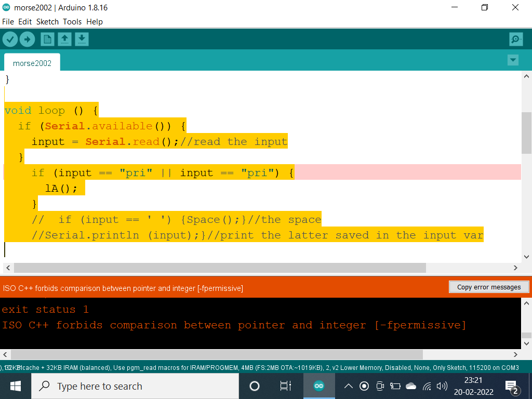Create a new sketch file

click(x=47, y=39)
